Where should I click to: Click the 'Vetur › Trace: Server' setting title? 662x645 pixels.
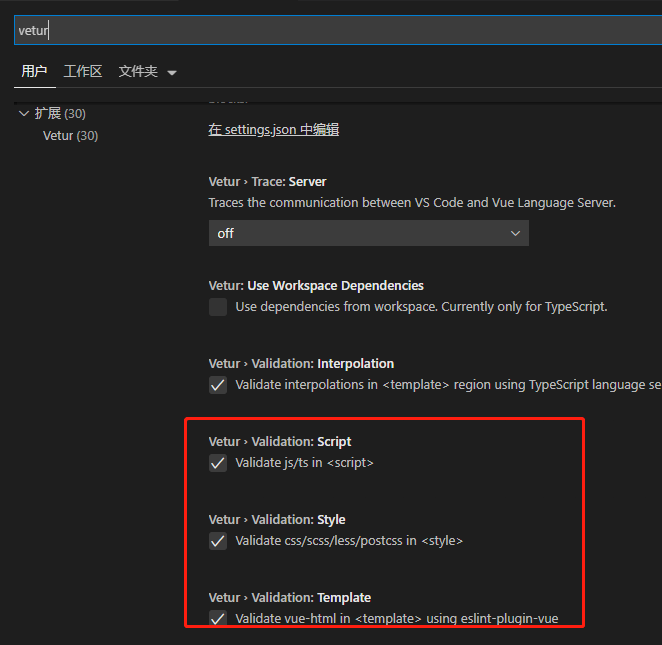click(x=267, y=182)
